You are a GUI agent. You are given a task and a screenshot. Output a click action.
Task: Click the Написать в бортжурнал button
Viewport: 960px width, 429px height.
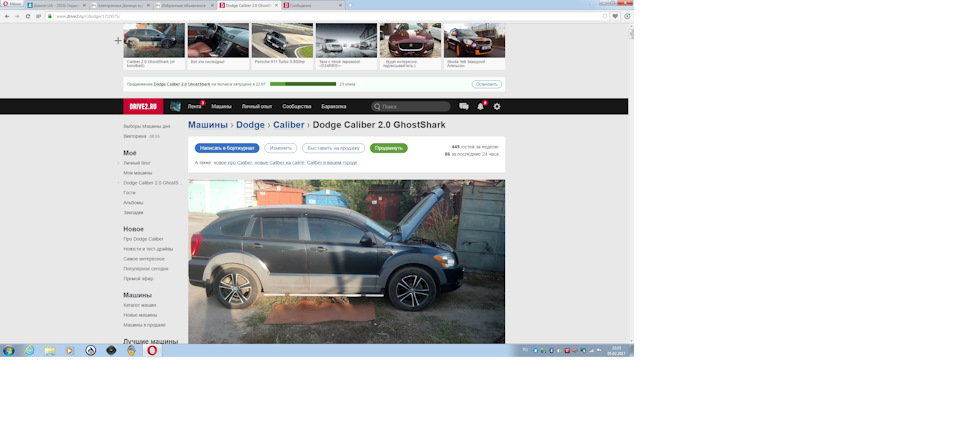coord(227,148)
